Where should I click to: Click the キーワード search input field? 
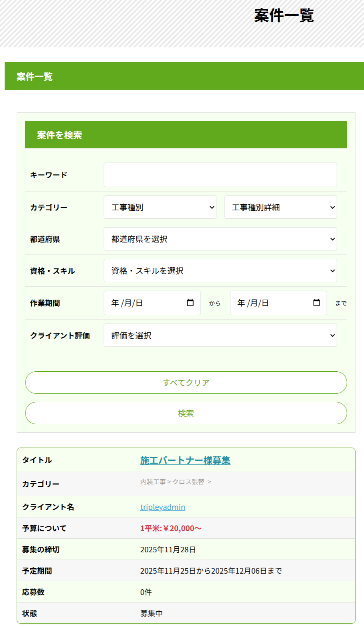pos(220,175)
